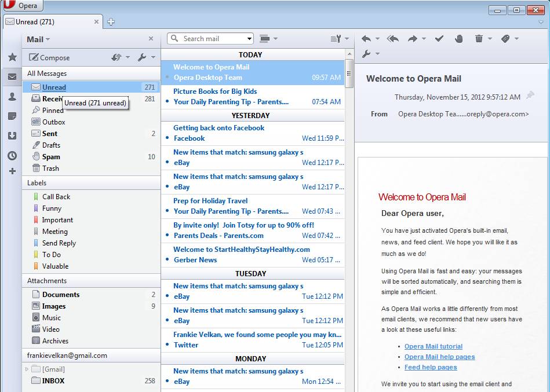550x392 pixels.
Task: Open the Mail panel in sidebar
Action: click(12, 76)
